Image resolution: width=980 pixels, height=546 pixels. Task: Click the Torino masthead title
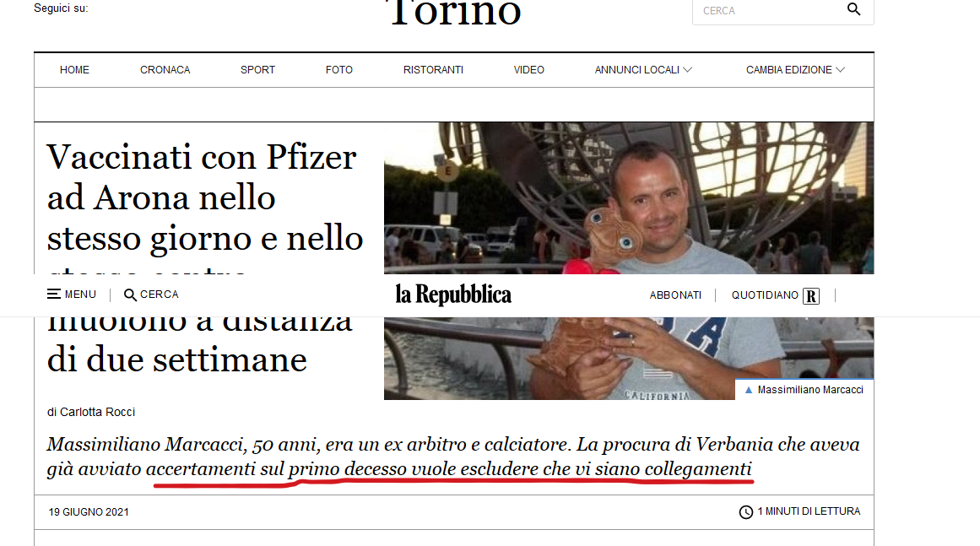[454, 13]
